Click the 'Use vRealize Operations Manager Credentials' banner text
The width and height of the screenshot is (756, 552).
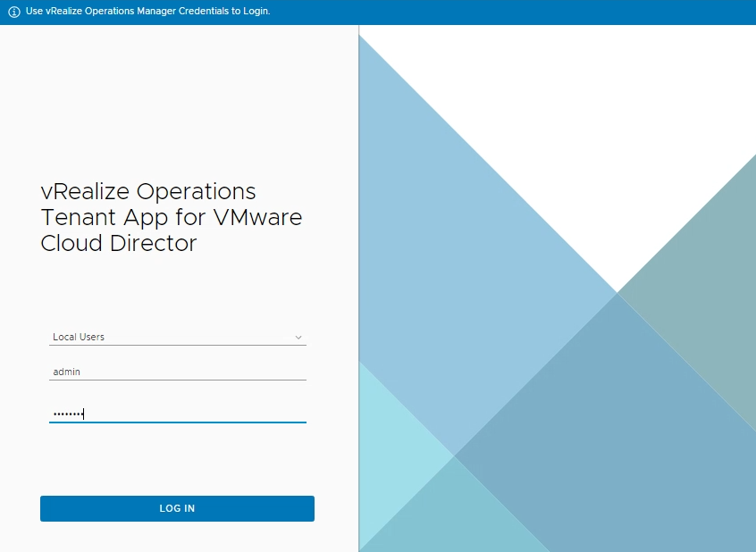point(148,11)
